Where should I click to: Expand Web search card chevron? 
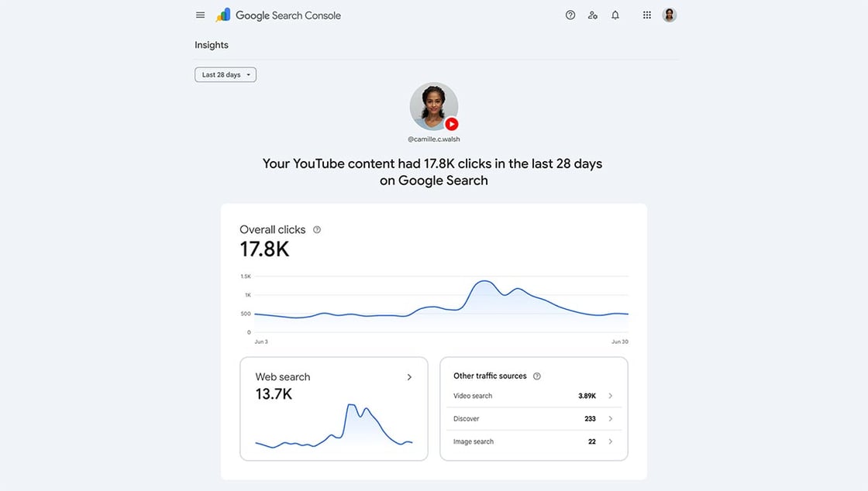(409, 377)
